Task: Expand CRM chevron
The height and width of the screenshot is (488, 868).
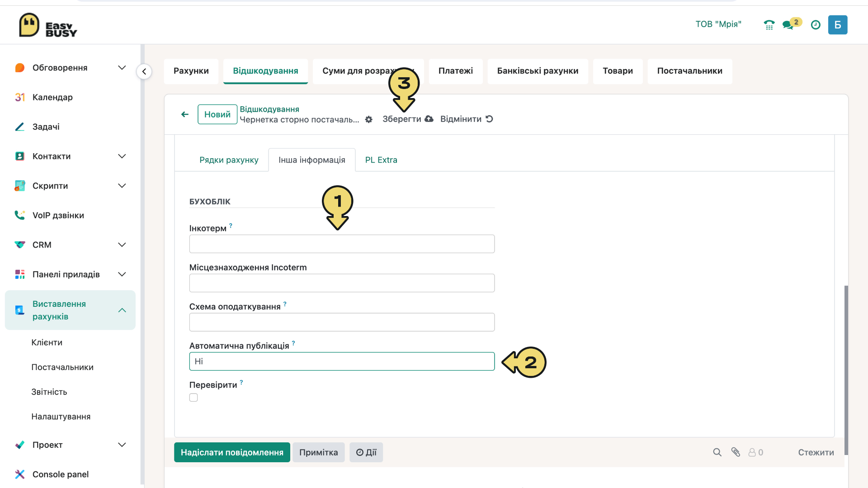Action: (122, 245)
